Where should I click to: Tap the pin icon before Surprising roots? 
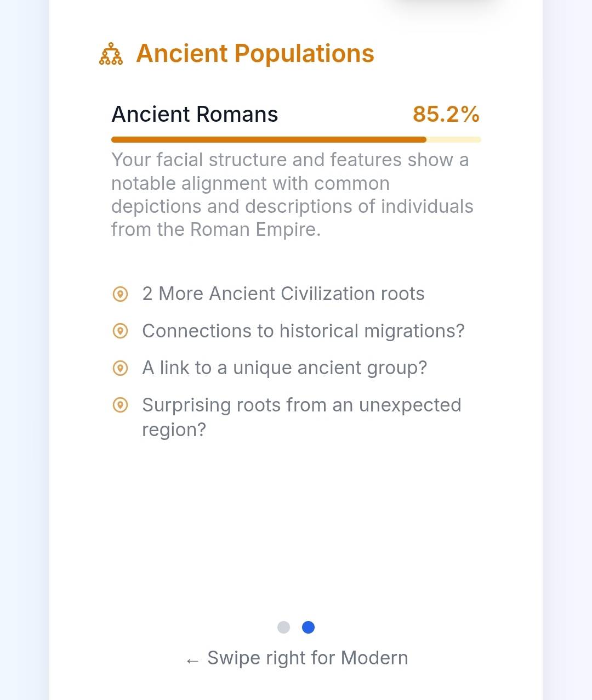(x=120, y=405)
